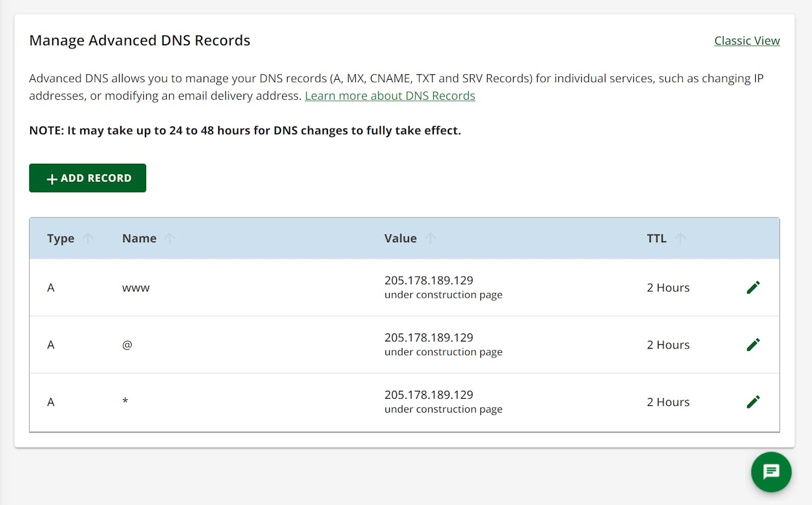The image size is (812, 505).
Task: Click the Add Record button
Action: (88, 178)
